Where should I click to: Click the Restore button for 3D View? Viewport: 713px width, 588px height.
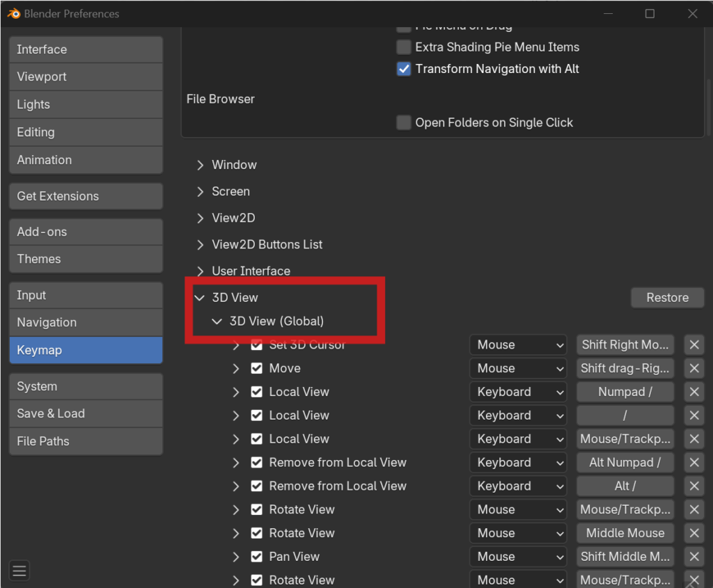tap(667, 298)
